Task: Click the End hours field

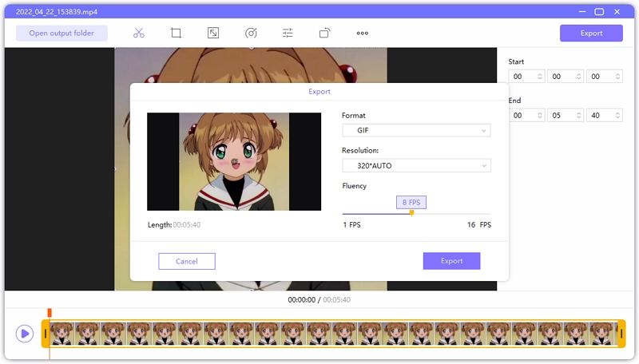Action: click(x=526, y=116)
